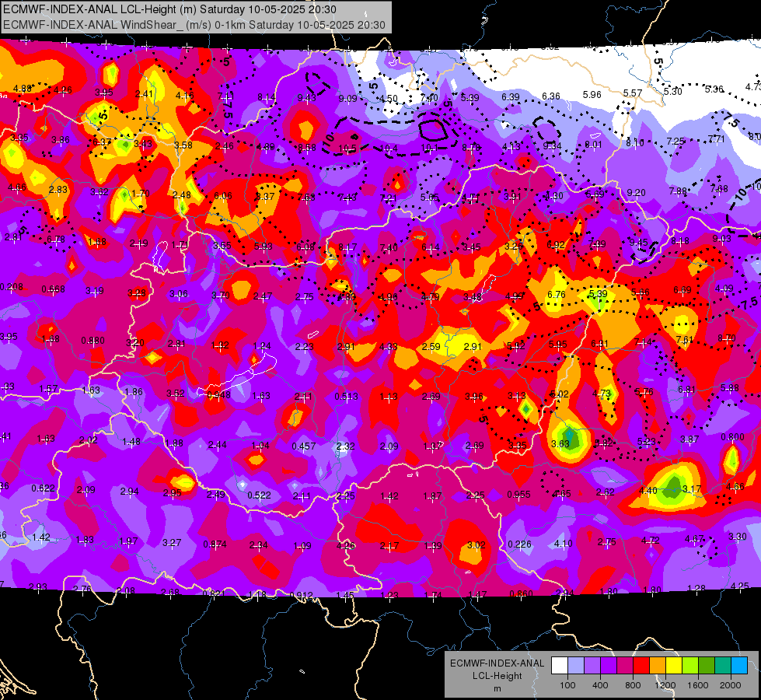Click the wind shear value 8.58

tap(307, 148)
